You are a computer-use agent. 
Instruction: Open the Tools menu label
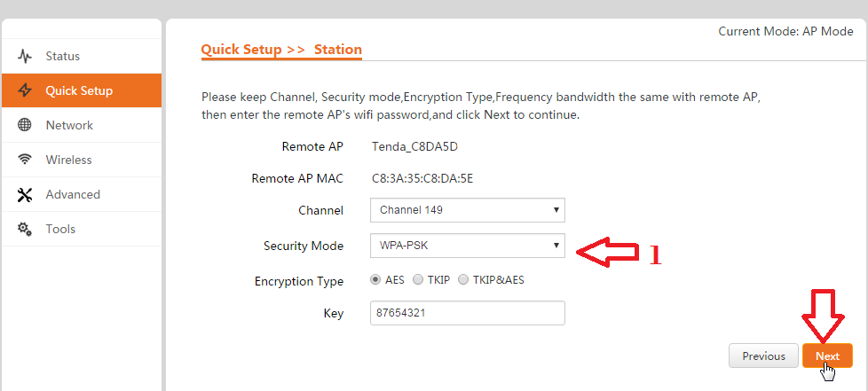60,229
